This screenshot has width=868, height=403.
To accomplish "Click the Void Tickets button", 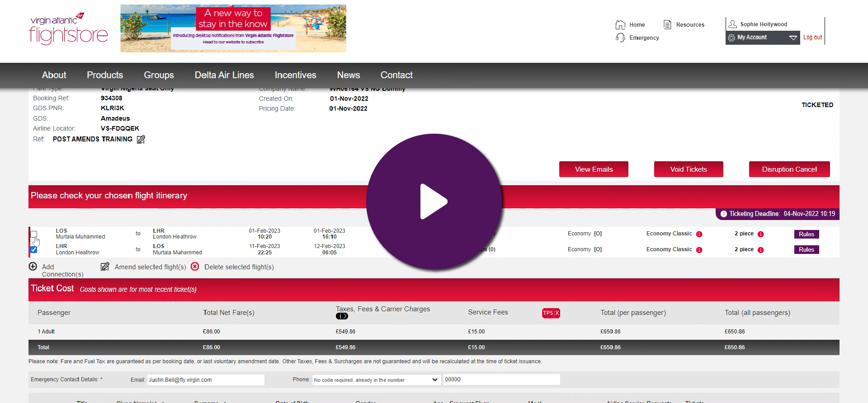I will click(688, 169).
